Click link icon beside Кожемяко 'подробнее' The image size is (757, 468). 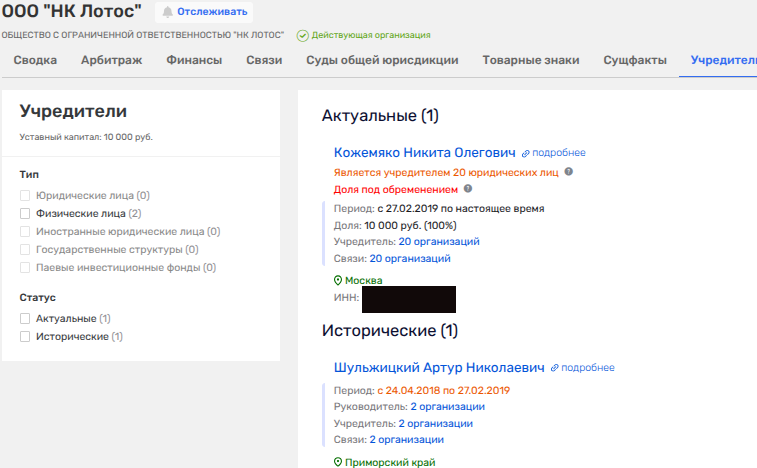click(x=525, y=153)
